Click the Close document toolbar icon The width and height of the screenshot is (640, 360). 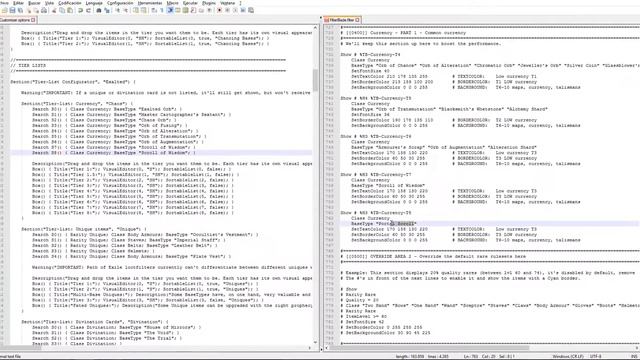(x=29, y=10)
